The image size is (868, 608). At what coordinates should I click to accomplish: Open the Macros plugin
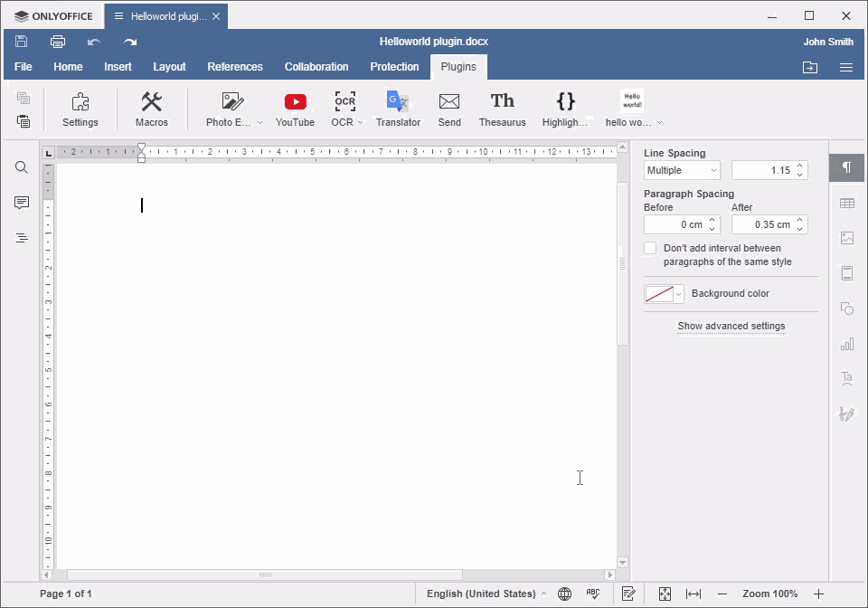click(x=152, y=109)
